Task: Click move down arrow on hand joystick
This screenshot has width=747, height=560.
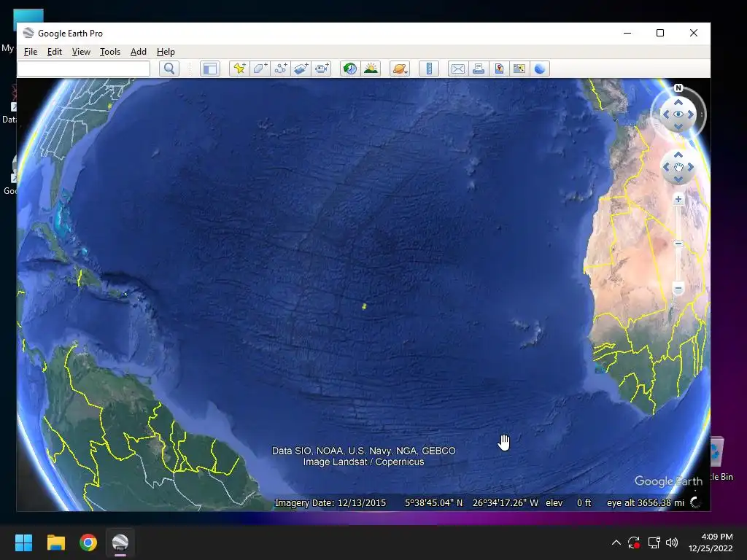Action: (678, 179)
